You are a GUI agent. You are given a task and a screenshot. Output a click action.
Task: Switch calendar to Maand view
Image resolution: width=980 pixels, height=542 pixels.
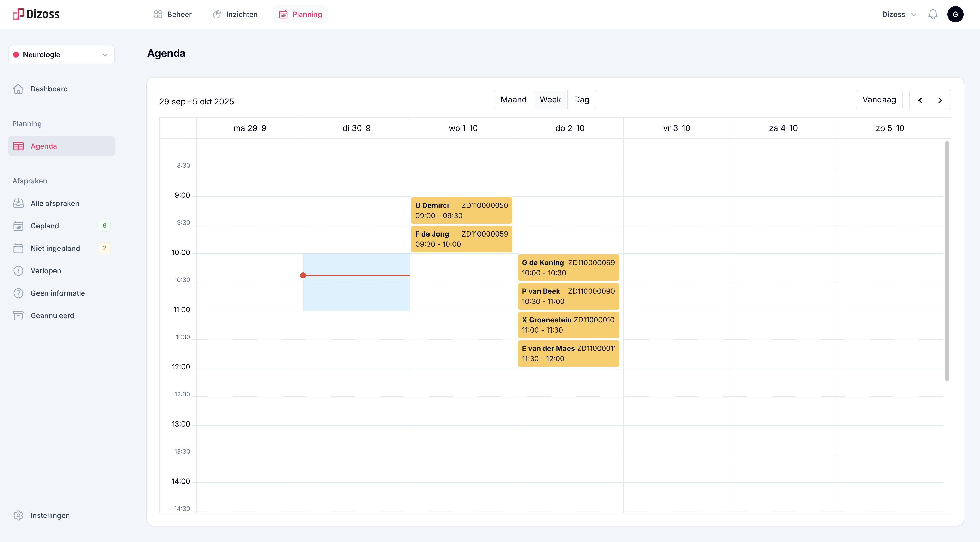[x=513, y=100]
